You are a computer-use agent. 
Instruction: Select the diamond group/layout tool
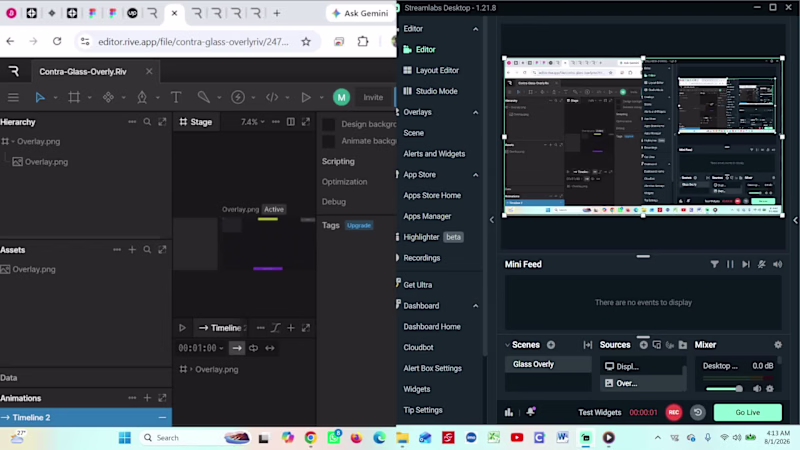point(108,97)
